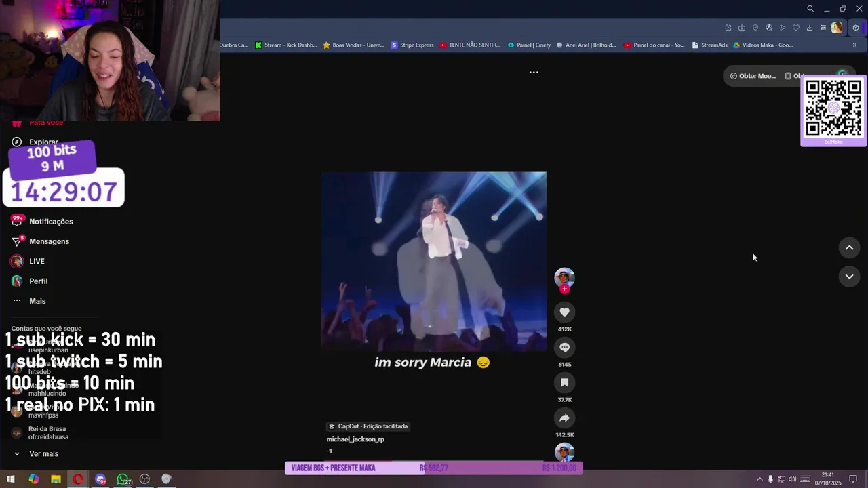Open TENTE NÃO SENTIR bookmark
868x488 pixels.
click(x=470, y=45)
